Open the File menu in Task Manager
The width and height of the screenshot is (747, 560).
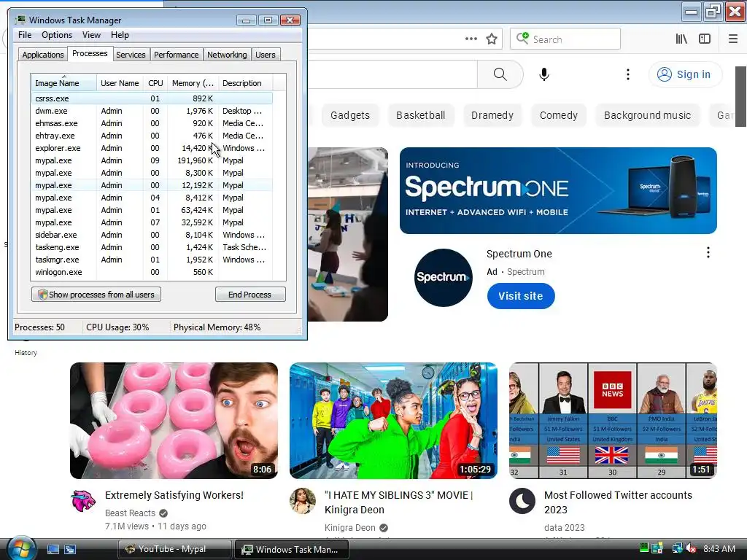25,35
